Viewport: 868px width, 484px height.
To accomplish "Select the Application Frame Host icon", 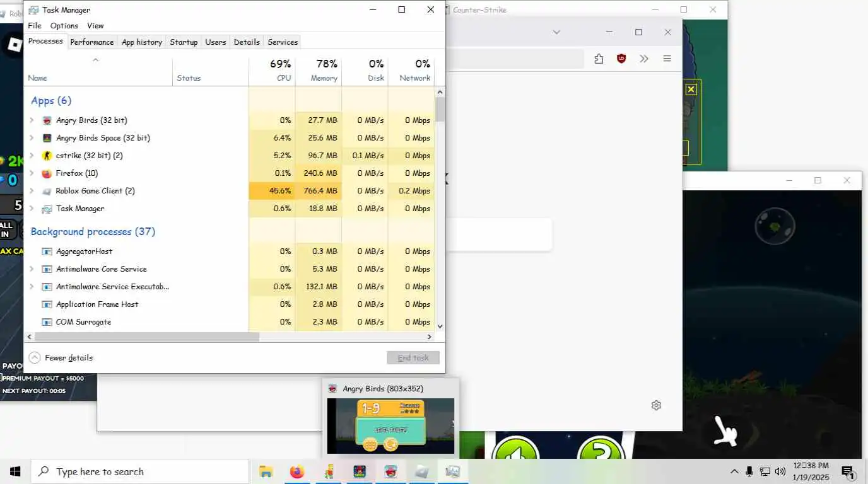I will point(47,304).
